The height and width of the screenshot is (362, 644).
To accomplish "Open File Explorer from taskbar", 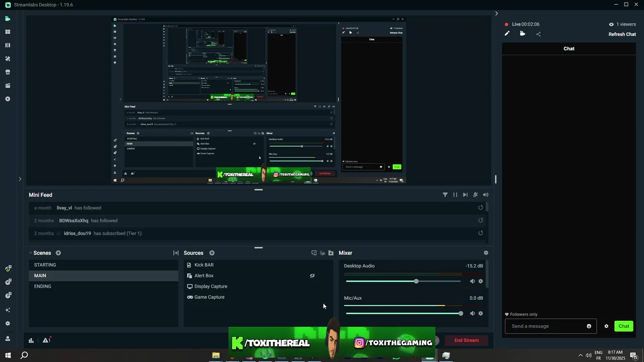I will 216,355.
